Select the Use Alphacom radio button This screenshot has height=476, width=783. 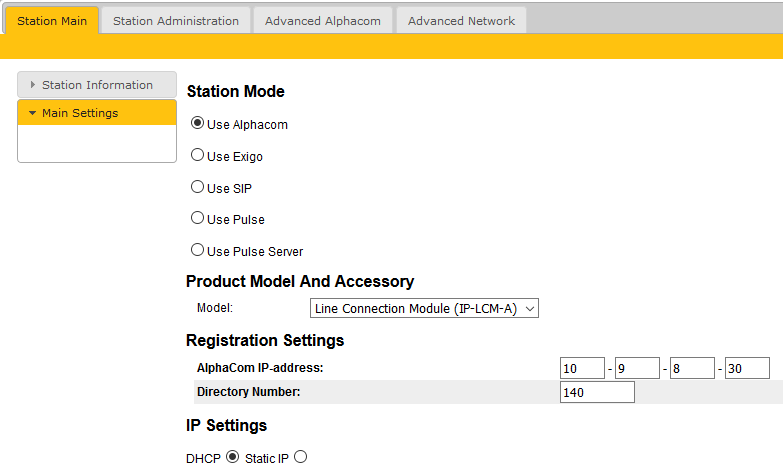[x=198, y=124]
